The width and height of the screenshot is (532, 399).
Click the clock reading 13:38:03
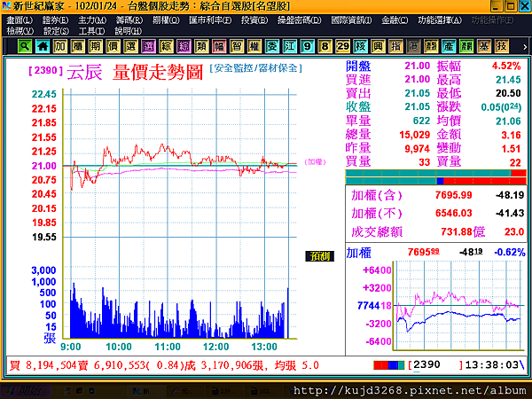click(x=491, y=365)
